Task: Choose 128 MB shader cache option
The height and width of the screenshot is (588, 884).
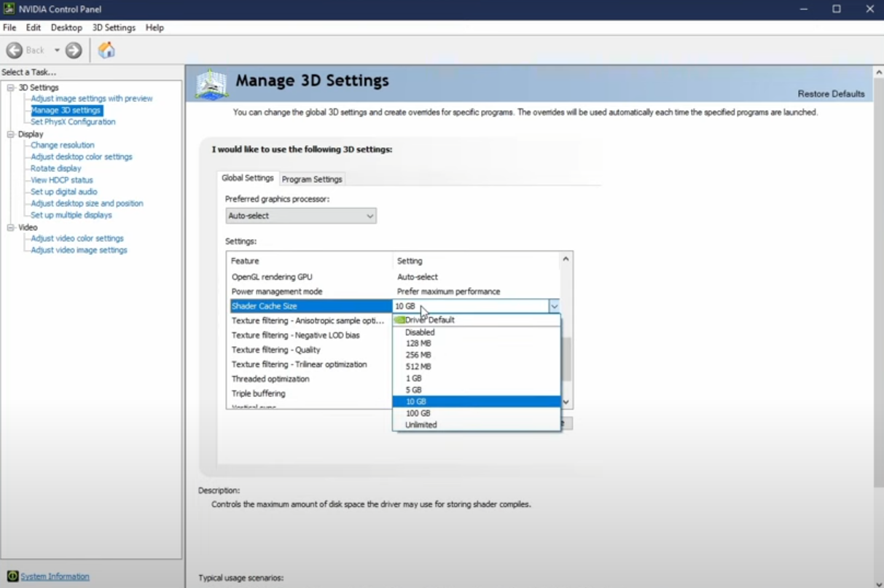Action: (x=477, y=343)
